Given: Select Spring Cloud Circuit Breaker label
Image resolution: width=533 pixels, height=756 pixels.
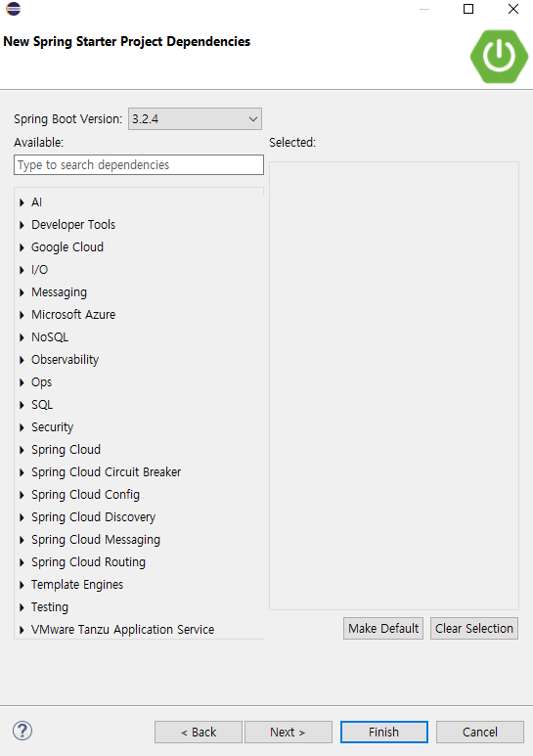Looking at the screenshot, I should (106, 472).
